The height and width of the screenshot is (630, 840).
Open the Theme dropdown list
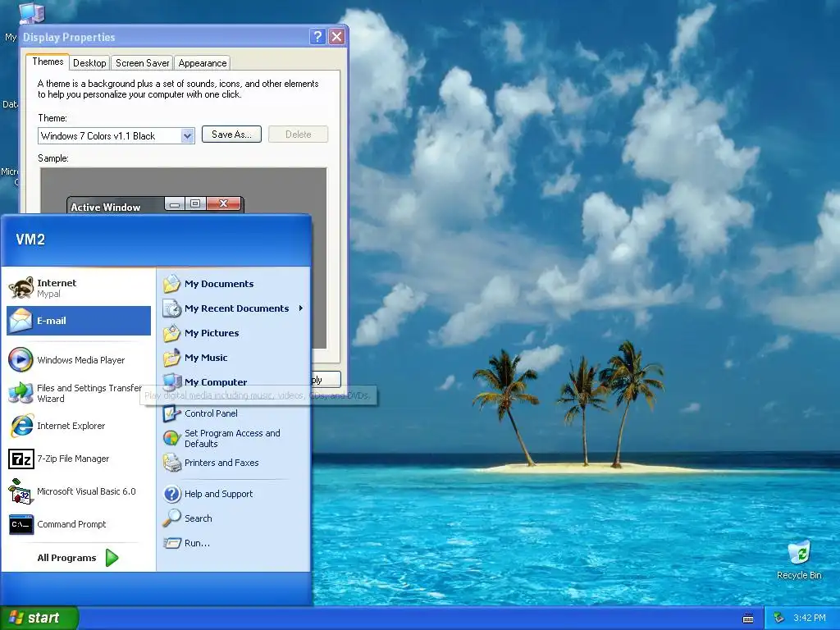187,135
